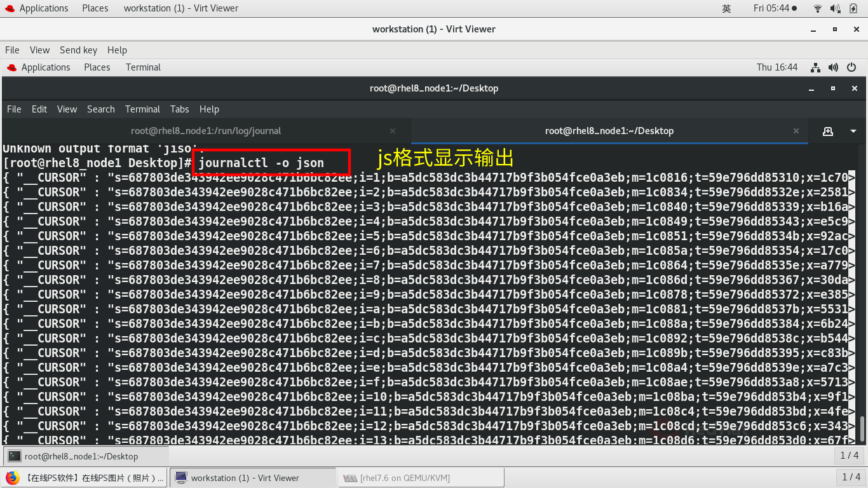Open terminal Search menu
This screenshot has height=488, width=868.
click(101, 109)
